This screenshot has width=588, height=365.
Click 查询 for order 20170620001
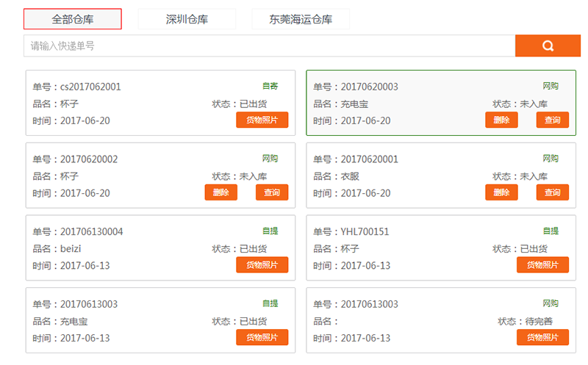pyautogui.click(x=553, y=192)
